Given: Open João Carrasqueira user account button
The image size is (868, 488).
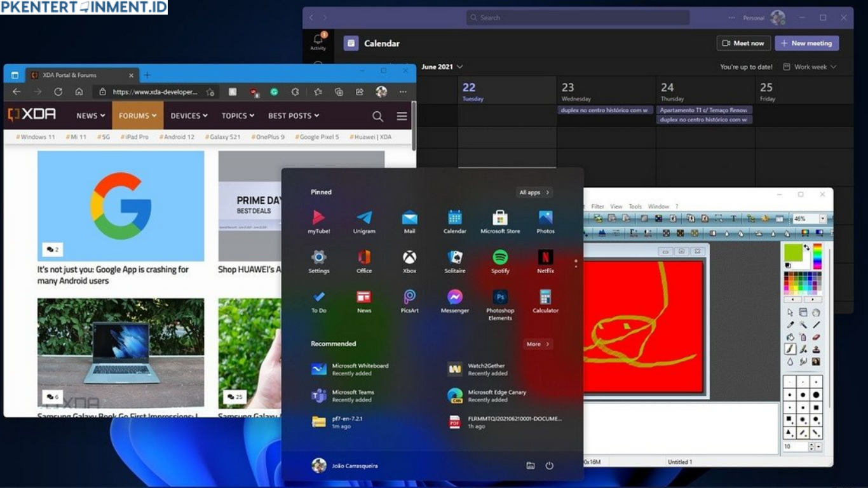Looking at the screenshot, I should [345, 466].
